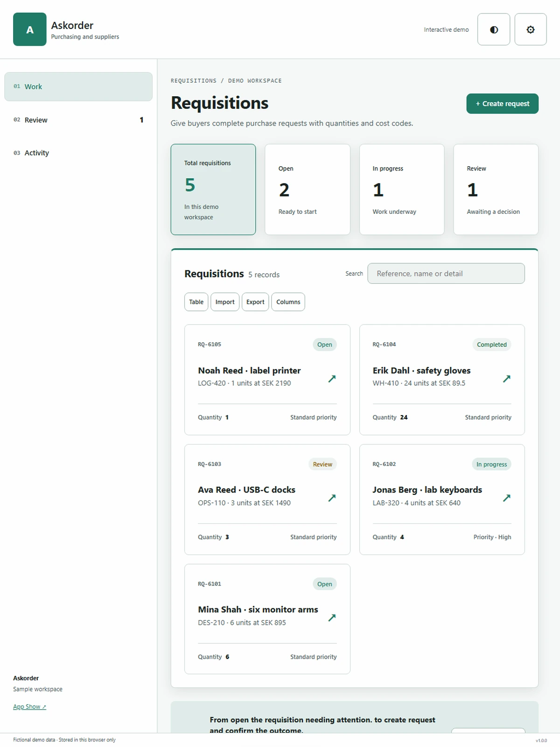The width and height of the screenshot is (560, 747).
Task: Open arrow icon on Mina Shah monitor arms card
Action: point(332,618)
